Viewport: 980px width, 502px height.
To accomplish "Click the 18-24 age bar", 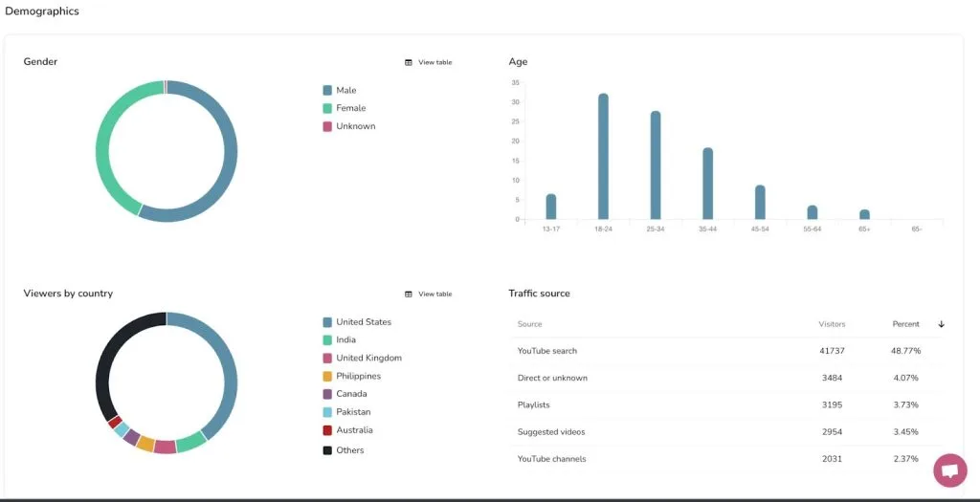I will tap(603, 156).
